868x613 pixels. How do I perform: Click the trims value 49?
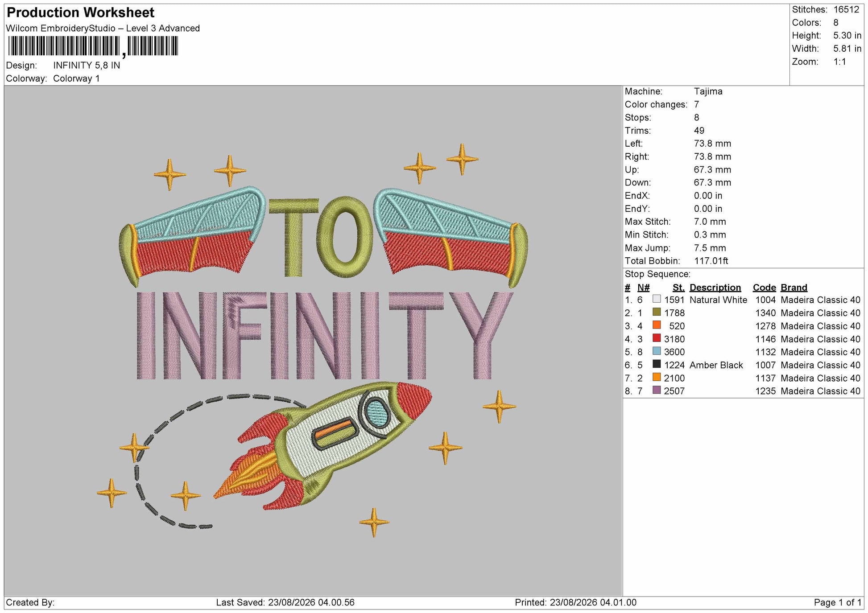pos(699,131)
